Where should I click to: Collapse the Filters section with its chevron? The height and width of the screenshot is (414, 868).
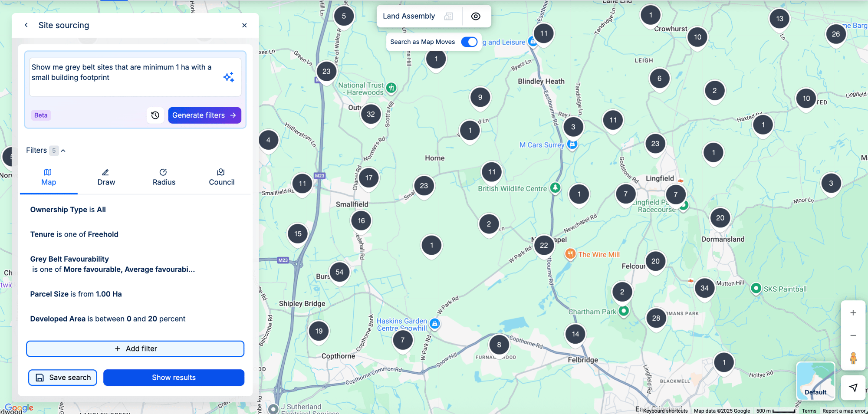[63, 150]
